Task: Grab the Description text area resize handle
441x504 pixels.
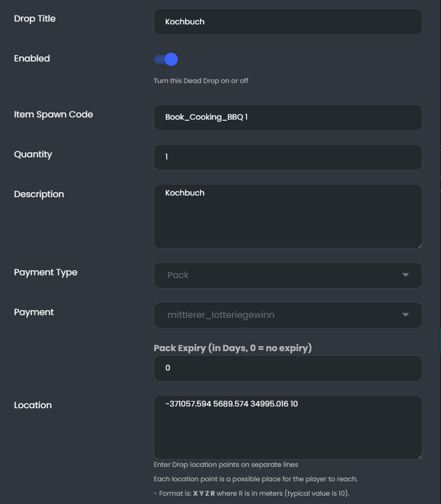Action: point(419,245)
